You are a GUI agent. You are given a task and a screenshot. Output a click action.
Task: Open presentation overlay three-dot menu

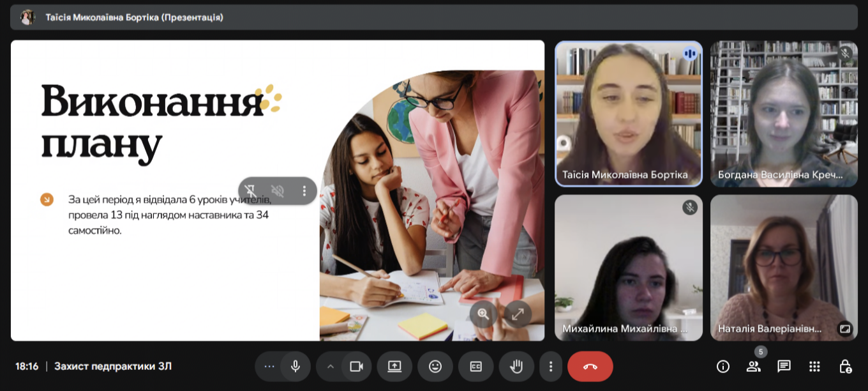(x=304, y=190)
